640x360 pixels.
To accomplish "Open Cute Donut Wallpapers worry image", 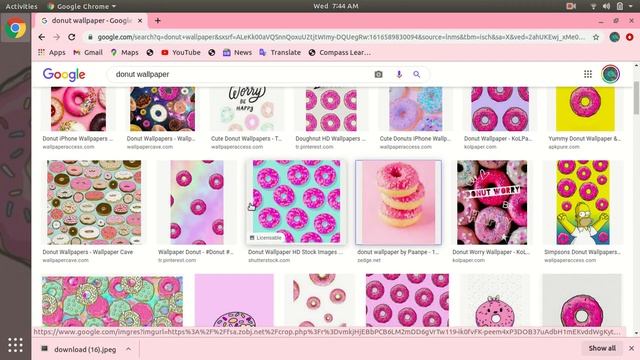I will [x=247, y=109].
